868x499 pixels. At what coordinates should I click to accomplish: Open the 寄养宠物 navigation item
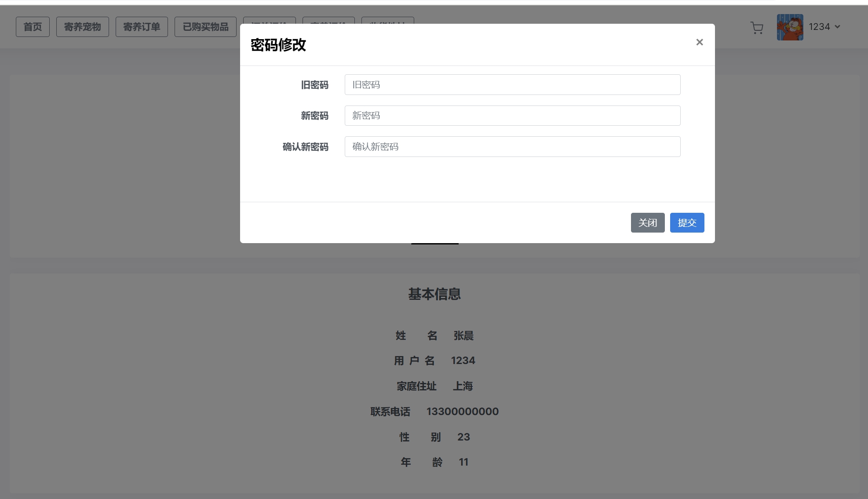83,27
